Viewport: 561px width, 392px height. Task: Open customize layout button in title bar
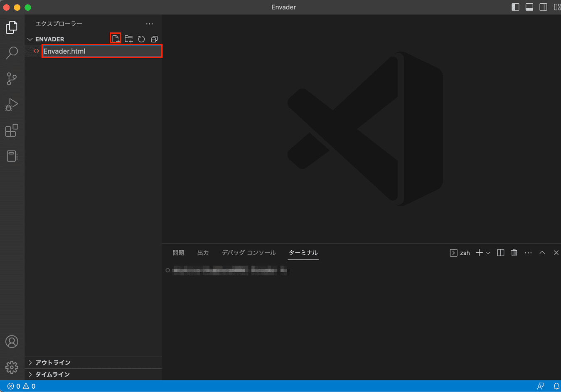pos(557,7)
